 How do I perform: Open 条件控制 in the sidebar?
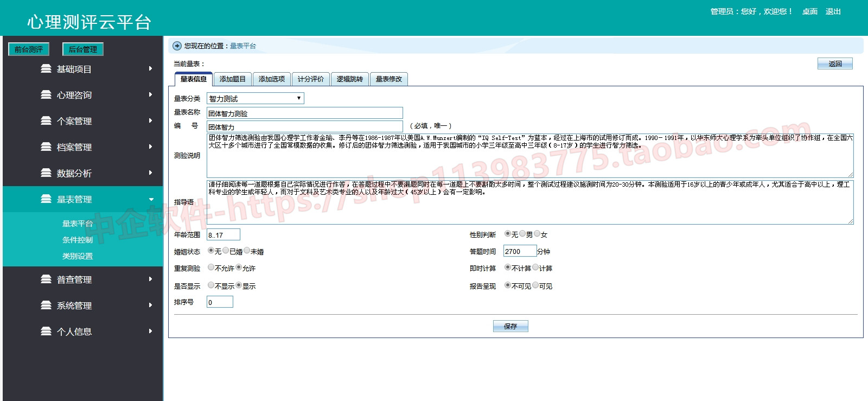(x=78, y=240)
